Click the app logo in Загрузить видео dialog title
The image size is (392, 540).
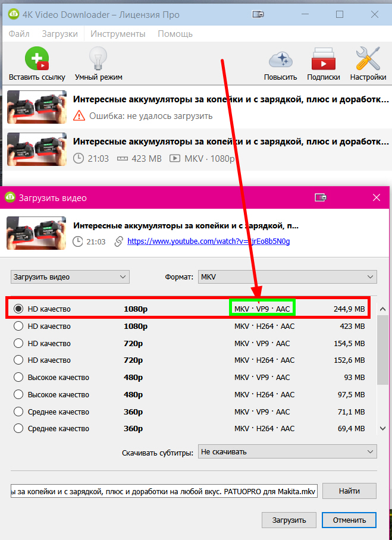[x=10, y=197]
